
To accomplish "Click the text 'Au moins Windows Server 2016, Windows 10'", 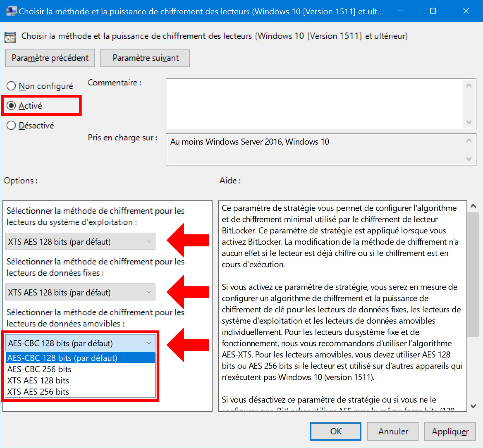I will 250,142.
